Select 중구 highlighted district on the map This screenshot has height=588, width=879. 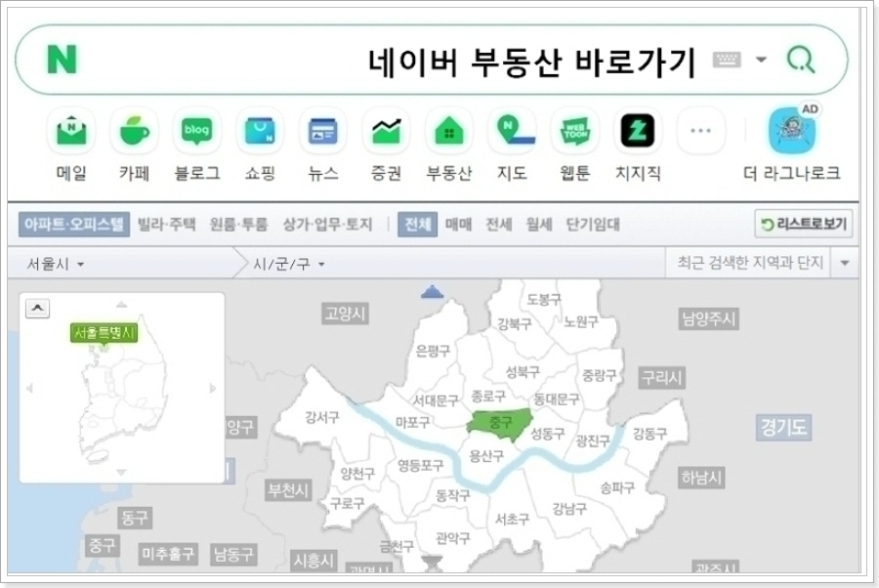pos(500,422)
